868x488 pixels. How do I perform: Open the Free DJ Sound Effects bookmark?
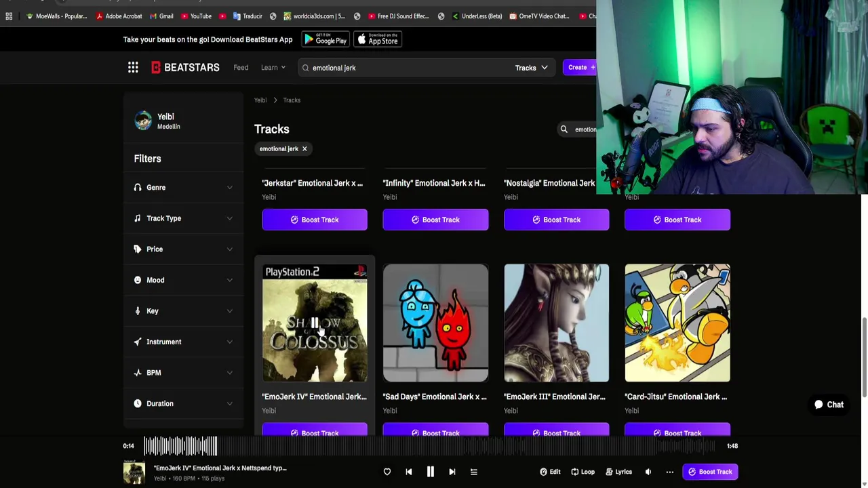(398, 16)
